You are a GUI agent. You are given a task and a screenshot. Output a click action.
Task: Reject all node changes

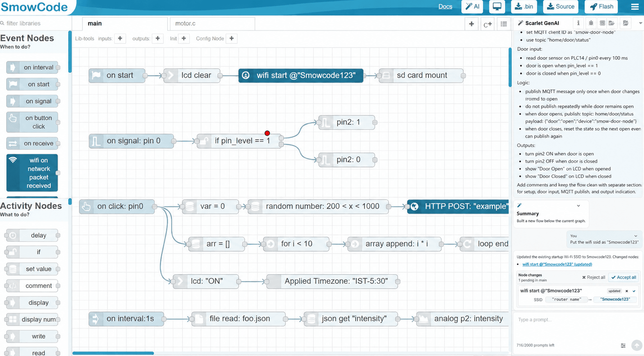coord(593,278)
